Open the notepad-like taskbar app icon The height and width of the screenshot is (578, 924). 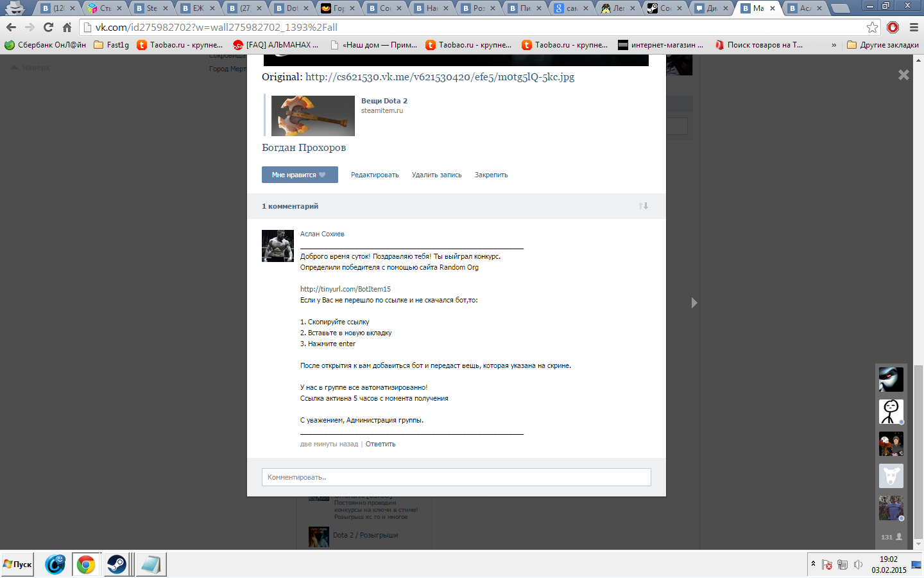151,565
